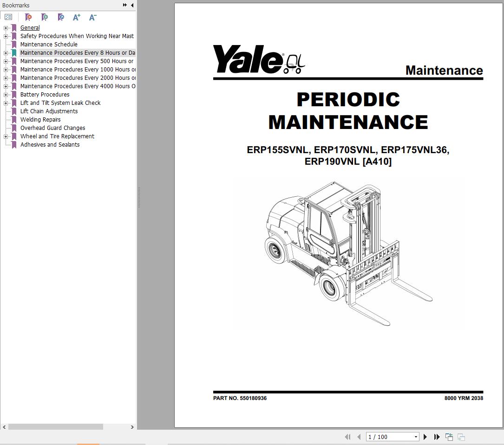Click the bookmarks horizontal scrollbar thumb

coord(56,427)
